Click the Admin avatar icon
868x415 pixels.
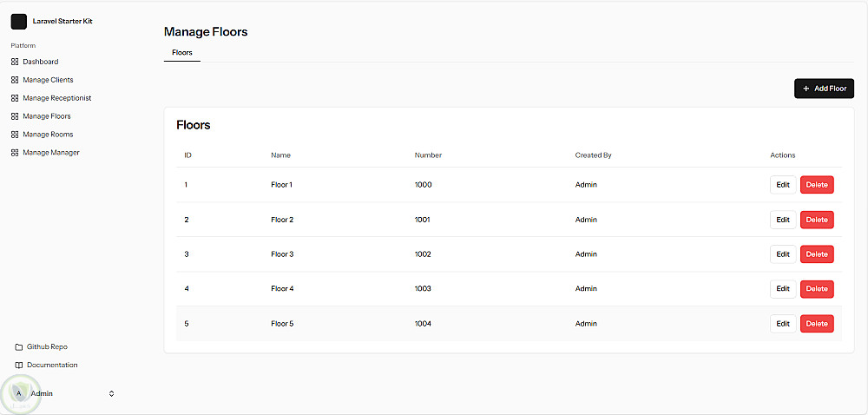[19, 393]
